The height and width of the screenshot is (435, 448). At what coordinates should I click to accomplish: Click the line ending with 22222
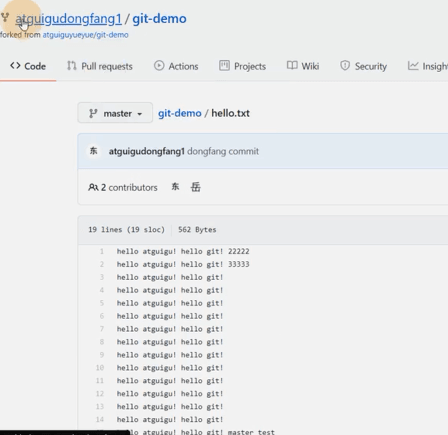[183, 251]
